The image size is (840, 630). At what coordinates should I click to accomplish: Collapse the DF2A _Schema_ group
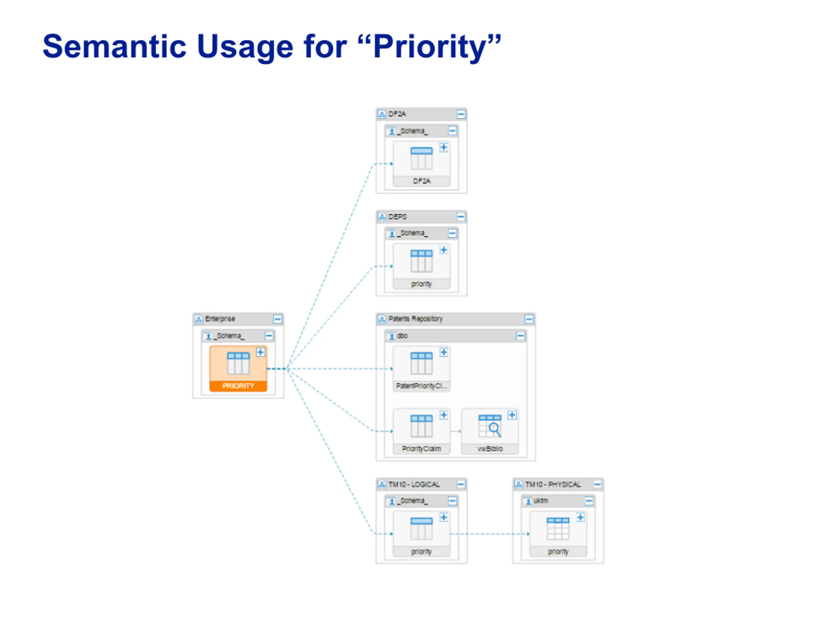point(452,131)
